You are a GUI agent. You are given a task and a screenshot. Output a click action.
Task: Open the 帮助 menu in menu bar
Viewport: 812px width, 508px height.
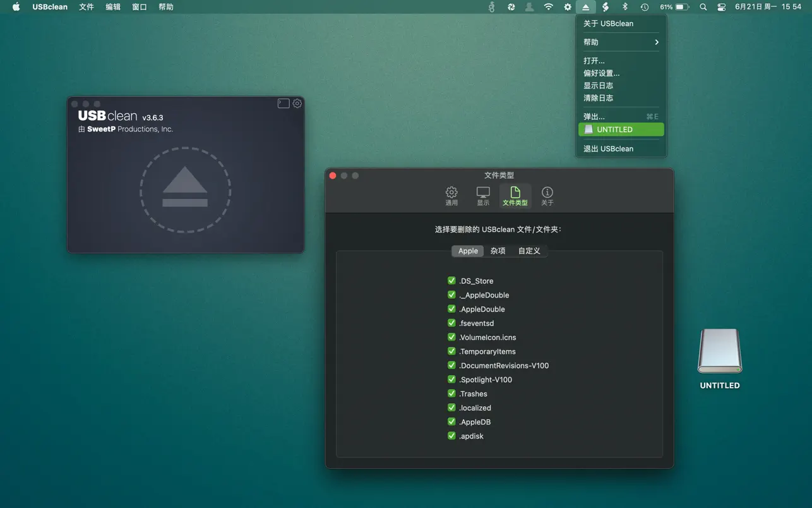(x=166, y=7)
